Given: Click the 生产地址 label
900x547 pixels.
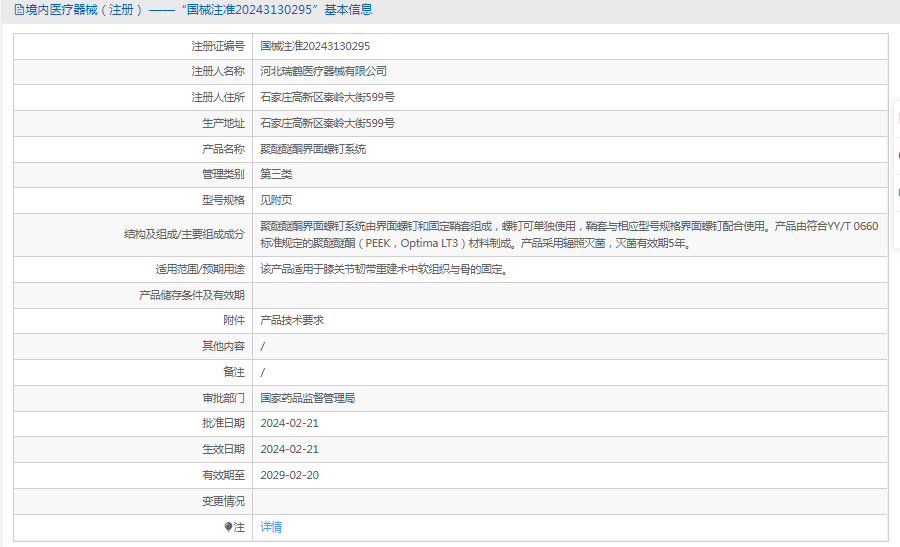Looking at the screenshot, I should click(x=223, y=123).
